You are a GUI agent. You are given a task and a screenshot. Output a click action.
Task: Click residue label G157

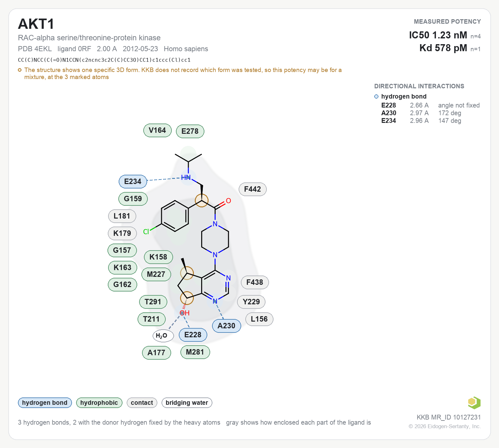click(122, 250)
